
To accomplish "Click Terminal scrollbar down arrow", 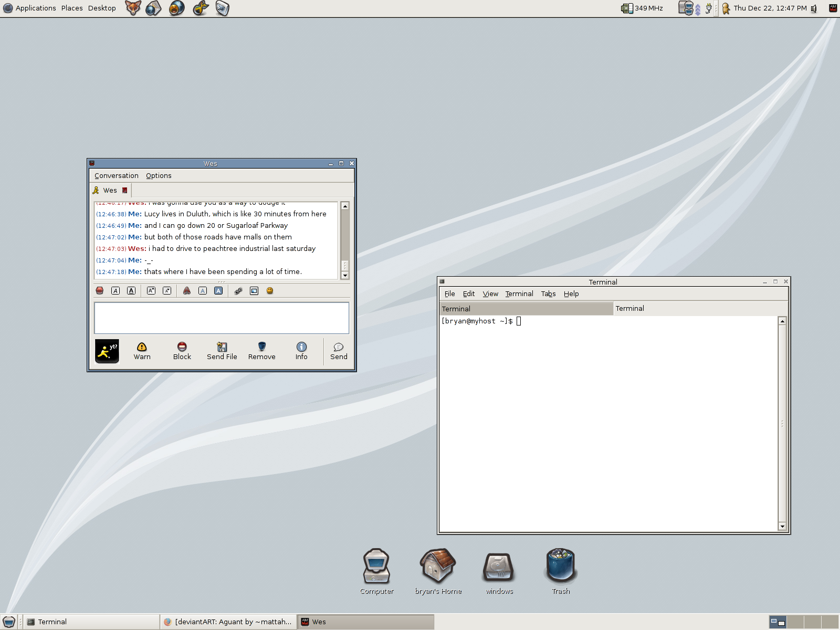I will pos(782,527).
